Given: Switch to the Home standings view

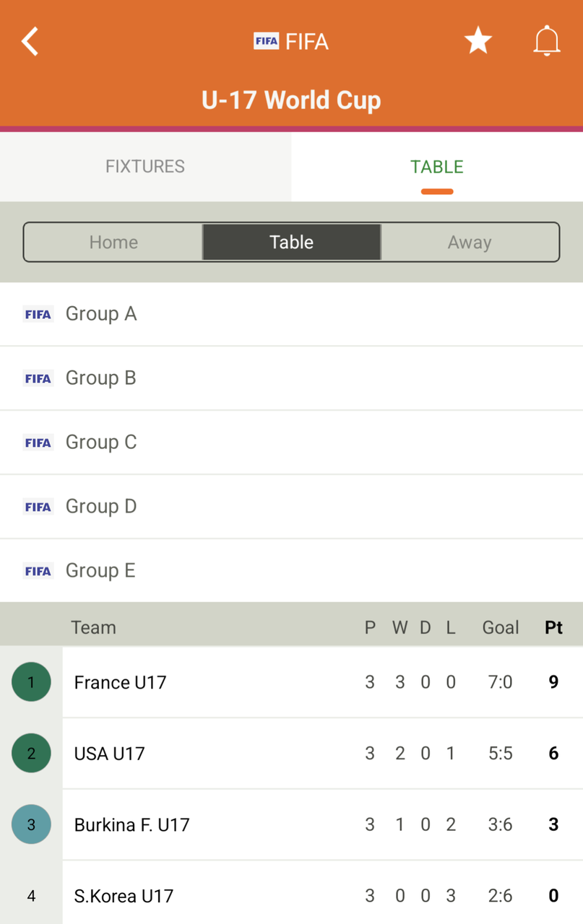Looking at the screenshot, I should pos(113,242).
